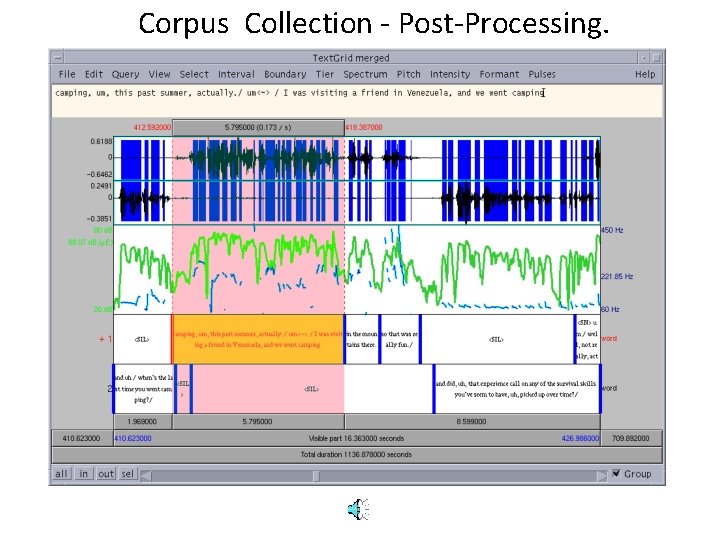
Task: Select the orange highlighted tier 1 interval
Action: (258, 339)
